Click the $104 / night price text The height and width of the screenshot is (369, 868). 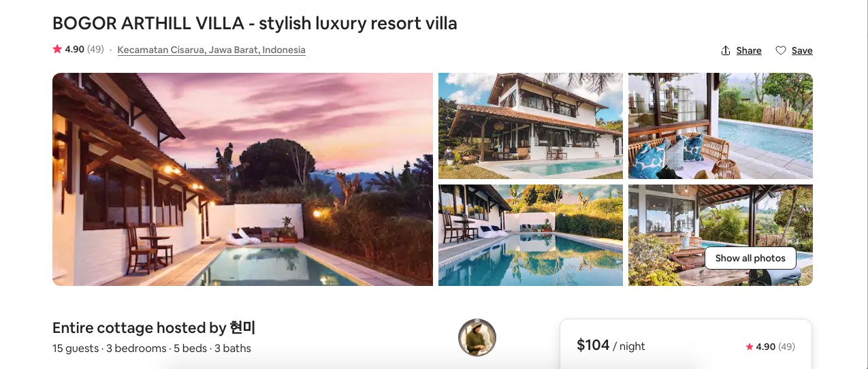pos(611,345)
